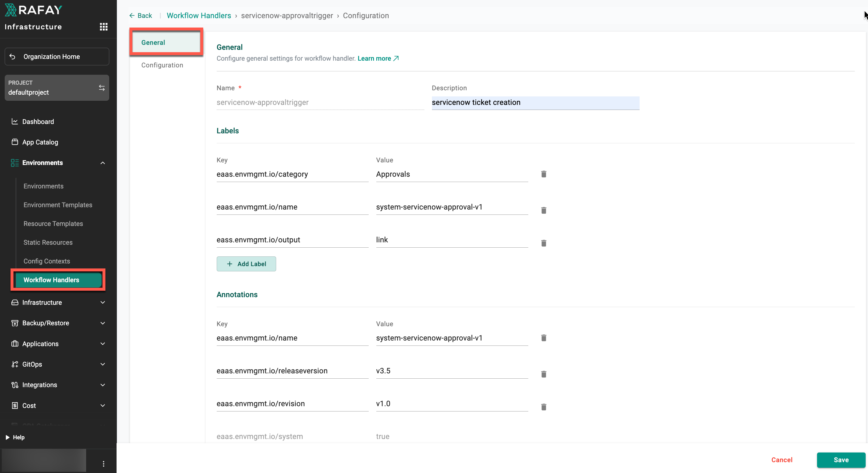The image size is (868, 473).
Task: Click the Cost dollar icon
Action: pyautogui.click(x=15, y=405)
